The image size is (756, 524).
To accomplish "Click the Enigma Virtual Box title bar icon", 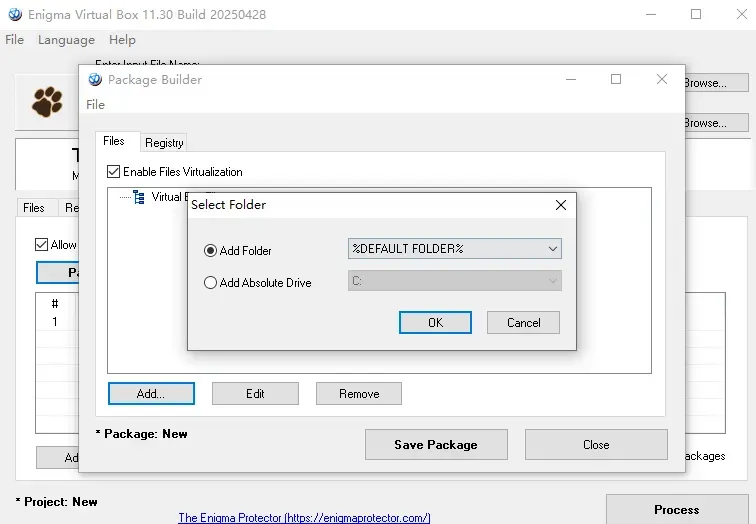I will click(x=15, y=14).
